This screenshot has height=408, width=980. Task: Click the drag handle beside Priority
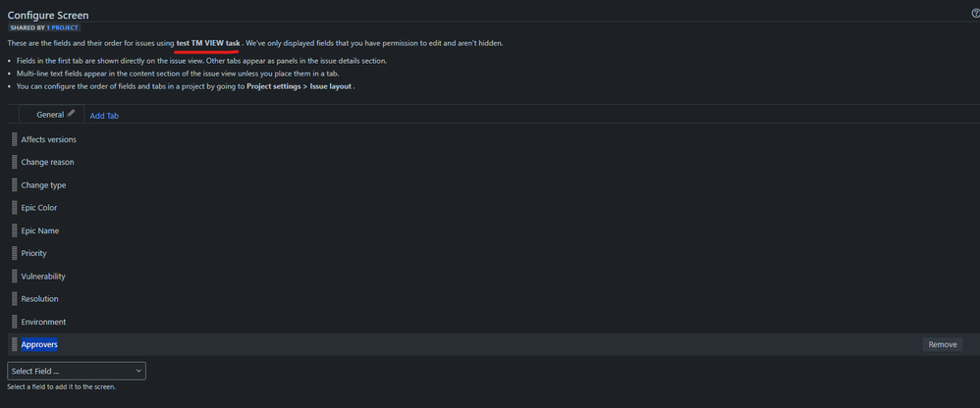point(15,253)
